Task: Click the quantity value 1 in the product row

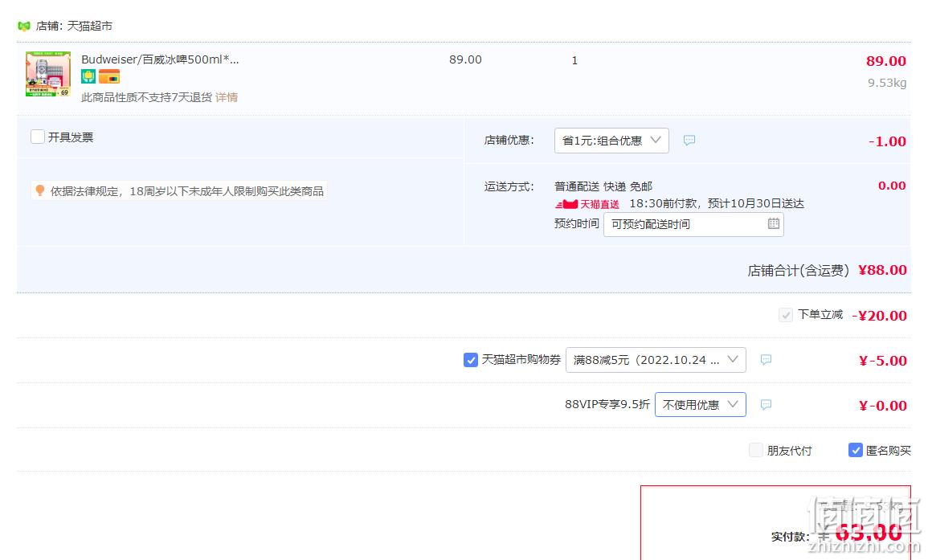Action: pyautogui.click(x=574, y=60)
